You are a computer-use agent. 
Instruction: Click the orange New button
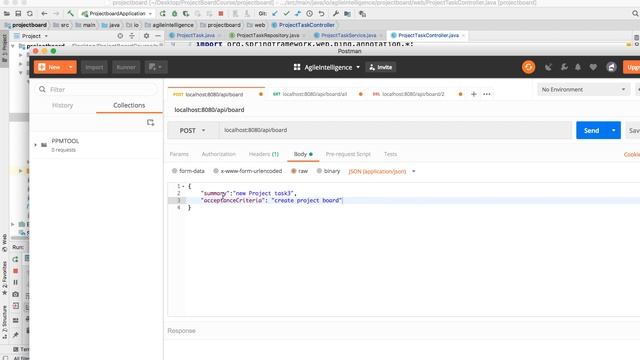point(50,67)
